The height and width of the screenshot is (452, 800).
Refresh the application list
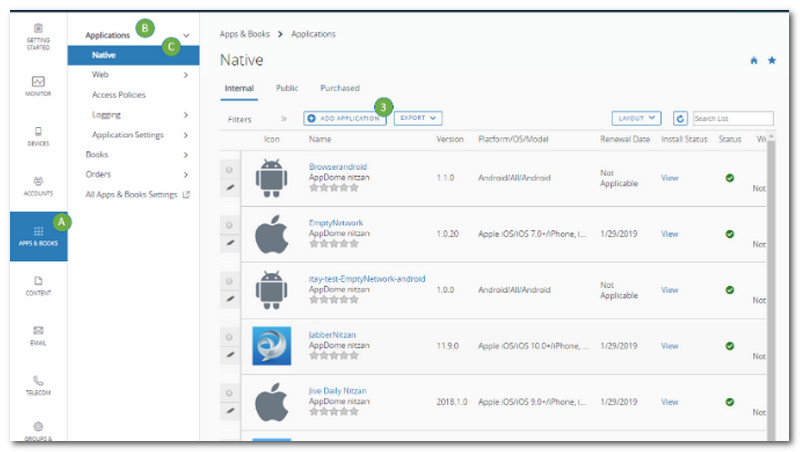[680, 118]
